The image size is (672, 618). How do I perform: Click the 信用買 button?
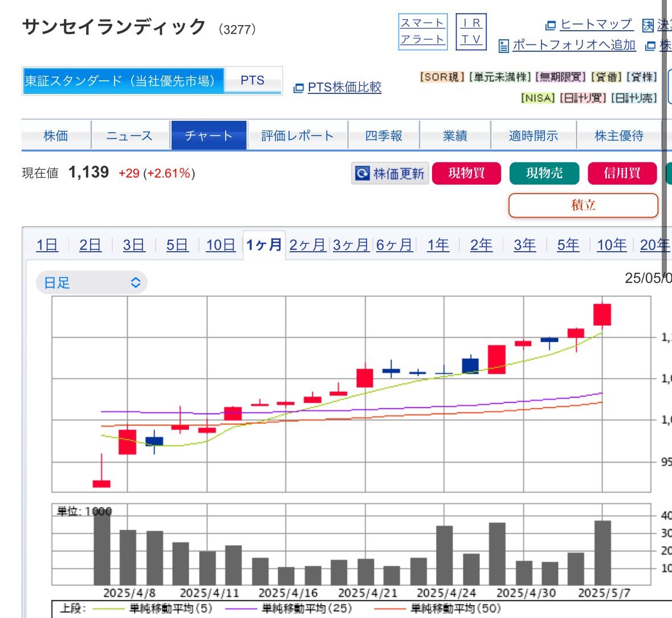pyautogui.click(x=622, y=173)
